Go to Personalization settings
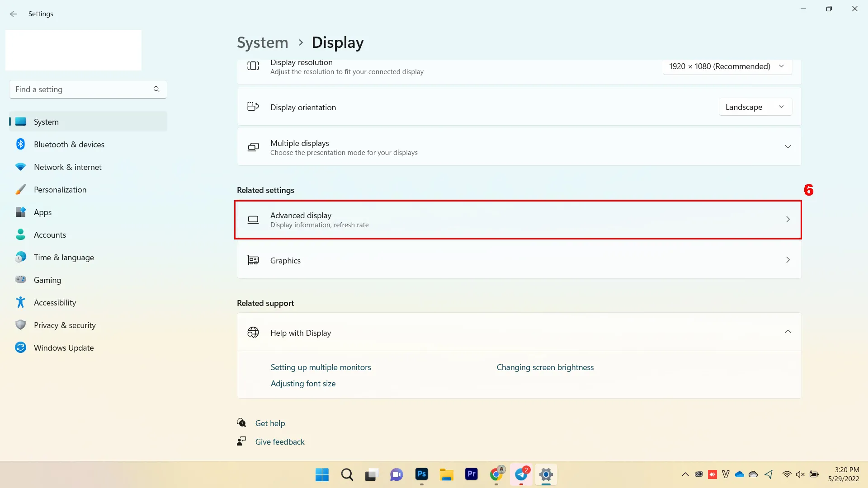This screenshot has width=868, height=488. (x=60, y=190)
